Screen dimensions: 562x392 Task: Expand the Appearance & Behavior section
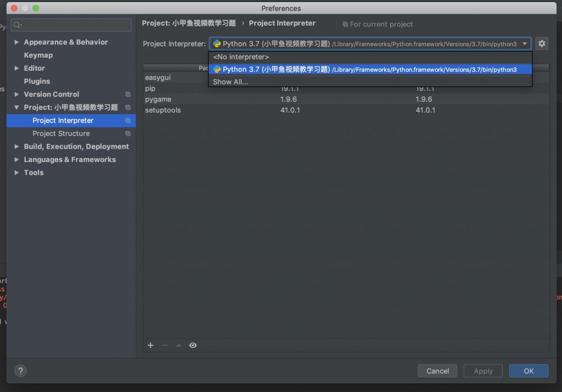[x=17, y=42]
